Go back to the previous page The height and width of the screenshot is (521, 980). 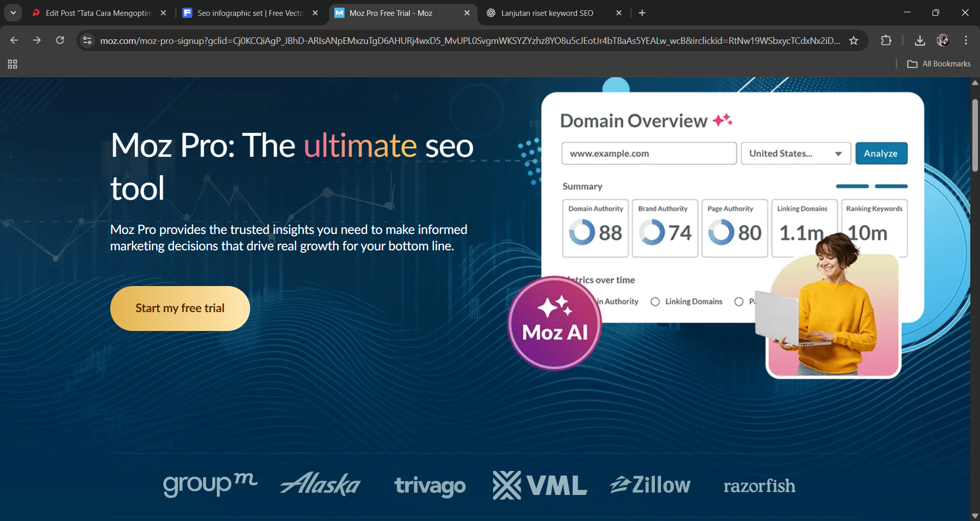click(x=14, y=40)
